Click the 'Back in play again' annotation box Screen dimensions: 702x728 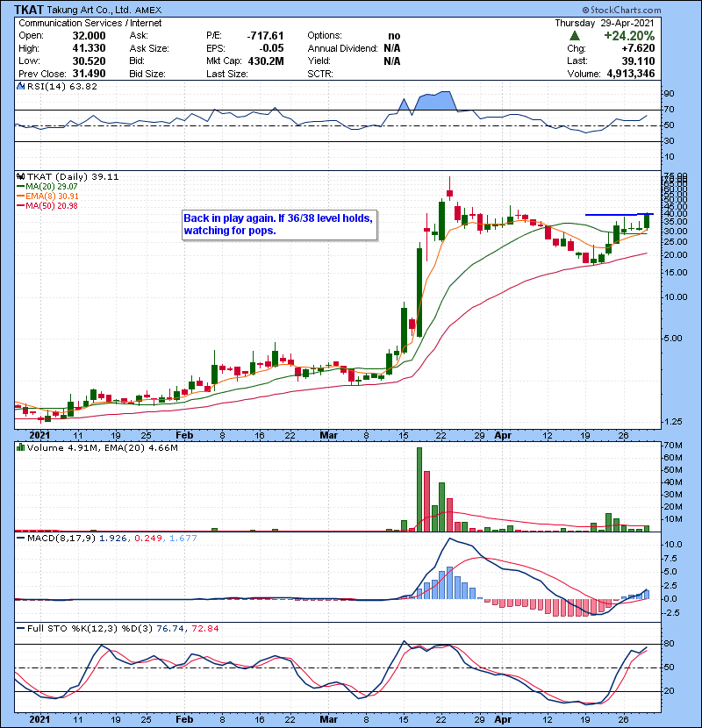click(x=279, y=225)
